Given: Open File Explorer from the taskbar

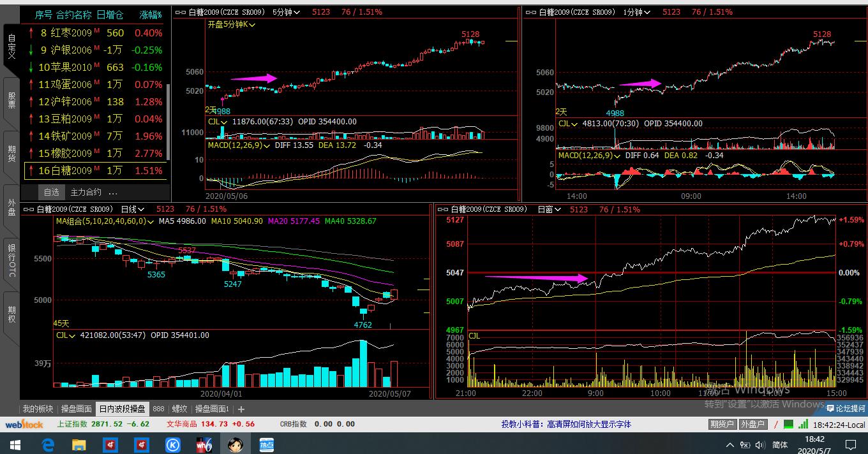Looking at the screenshot, I should point(79,444).
